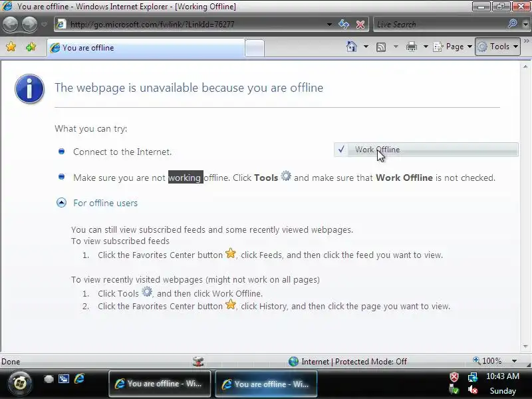Click the Switch between windows icon
Image resolution: width=532 pixels, height=399 pixels.
tap(64, 378)
